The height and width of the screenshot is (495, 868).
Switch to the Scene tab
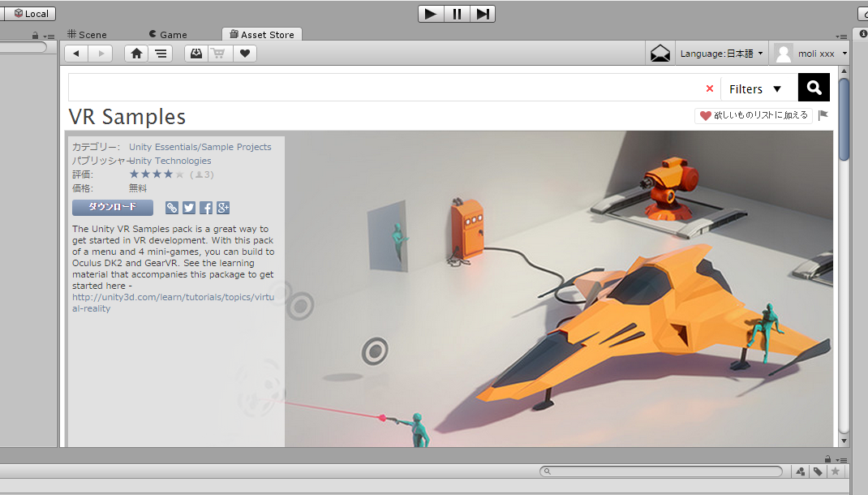[x=87, y=34]
